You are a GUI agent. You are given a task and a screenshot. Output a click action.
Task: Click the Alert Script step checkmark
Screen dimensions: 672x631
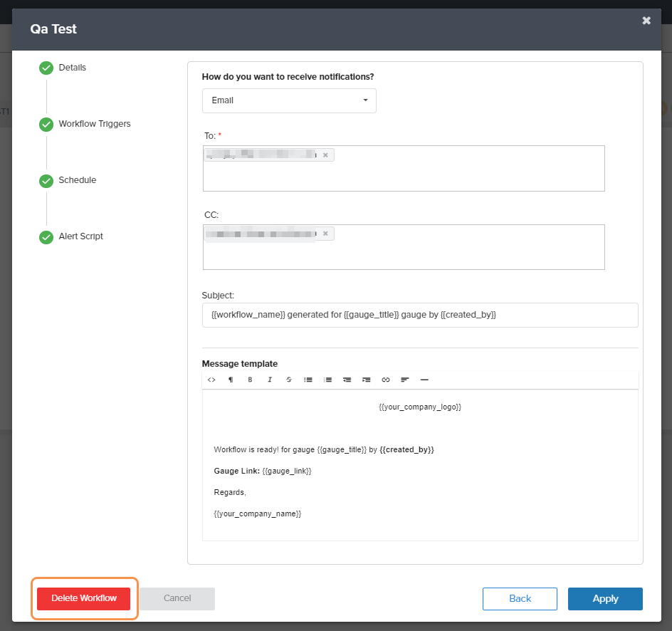(46, 237)
